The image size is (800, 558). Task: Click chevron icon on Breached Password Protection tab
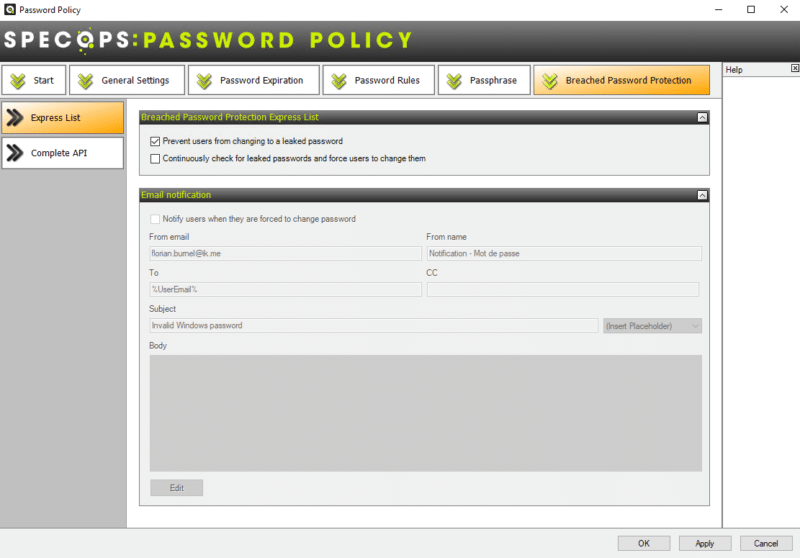coord(550,81)
